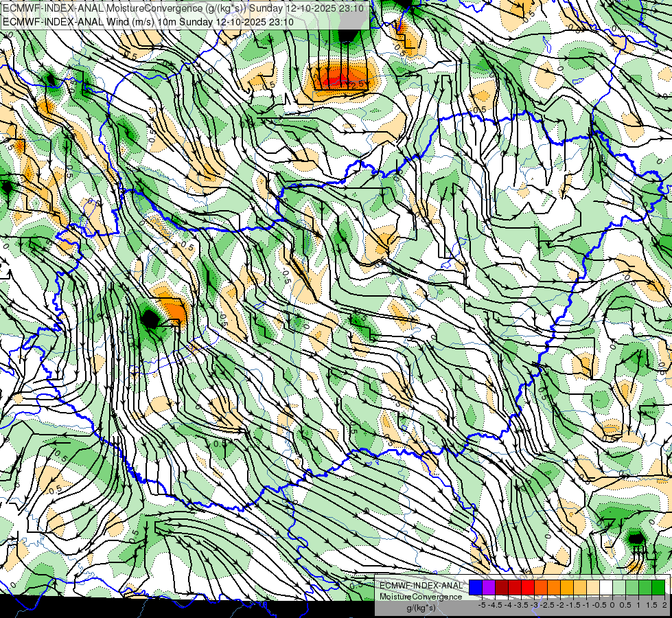Click the -5 tick label on the legend
The width and height of the screenshot is (672, 618).
tap(482, 605)
